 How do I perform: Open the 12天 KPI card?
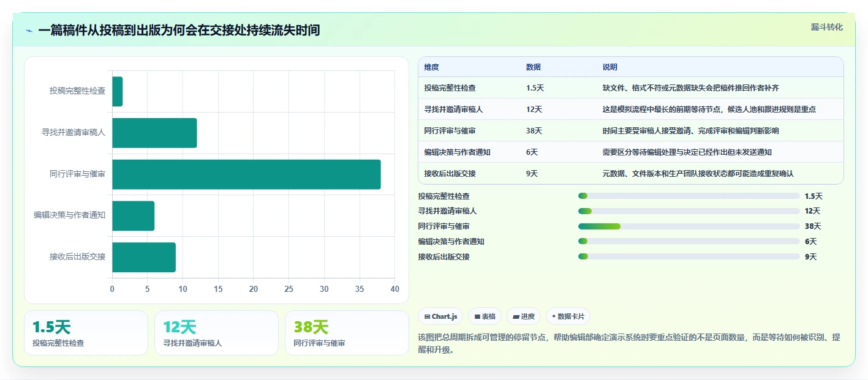pyautogui.click(x=216, y=333)
